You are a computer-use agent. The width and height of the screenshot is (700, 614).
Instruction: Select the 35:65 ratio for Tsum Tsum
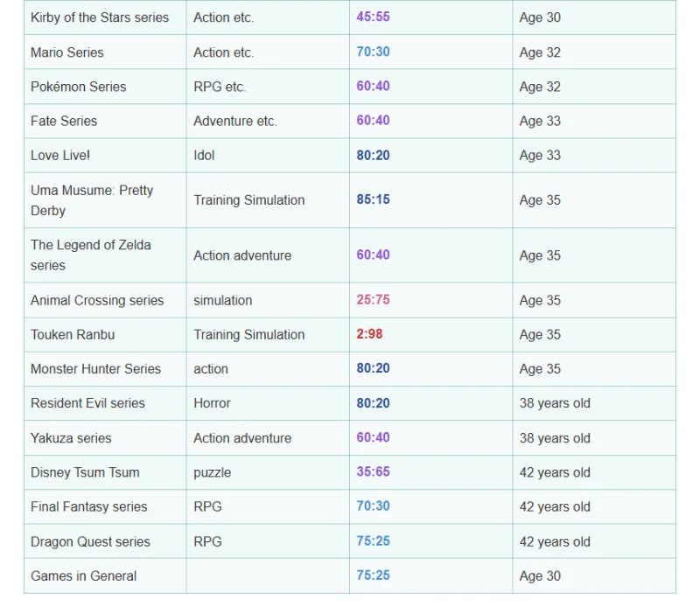point(373,471)
